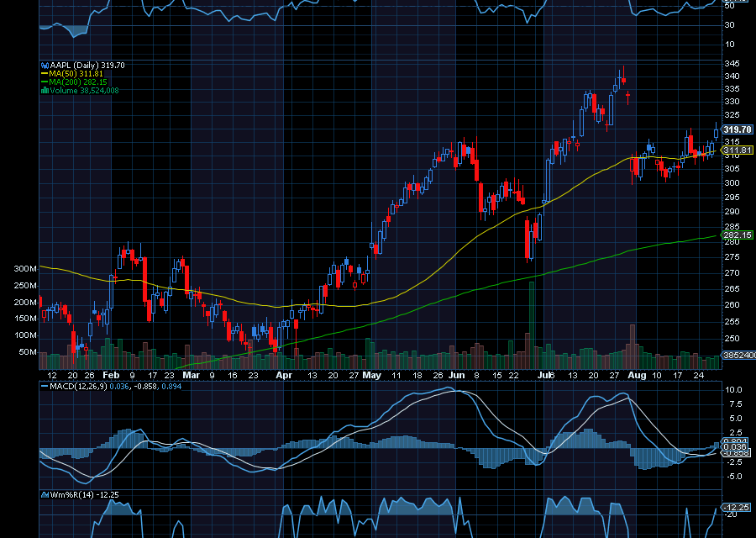
Task: Click the 265 price axis label
Action: coord(732,289)
